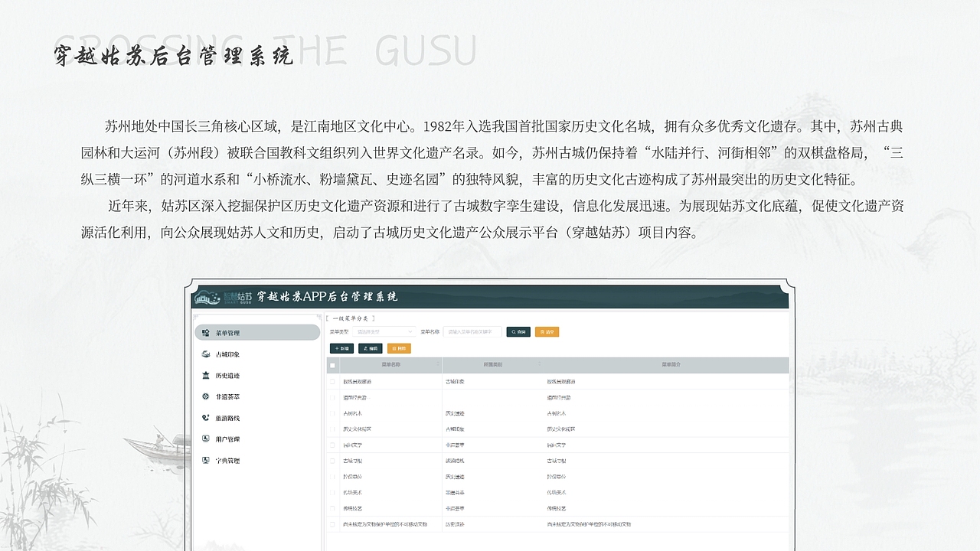The image size is (980, 551).
Task: Select the 菜单管理 sidebar menu item
Action: [257, 333]
